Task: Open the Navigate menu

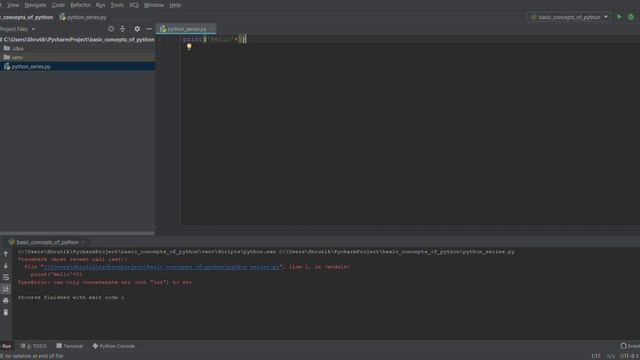Action: click(x=35, y=5)
